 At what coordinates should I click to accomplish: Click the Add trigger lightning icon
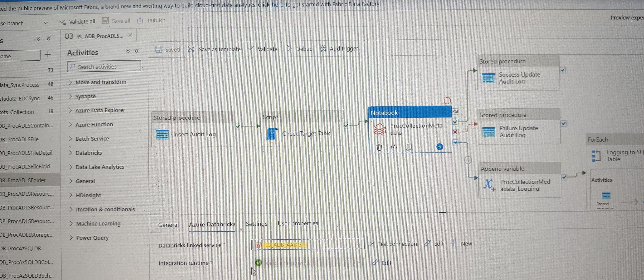click(323, 48)
